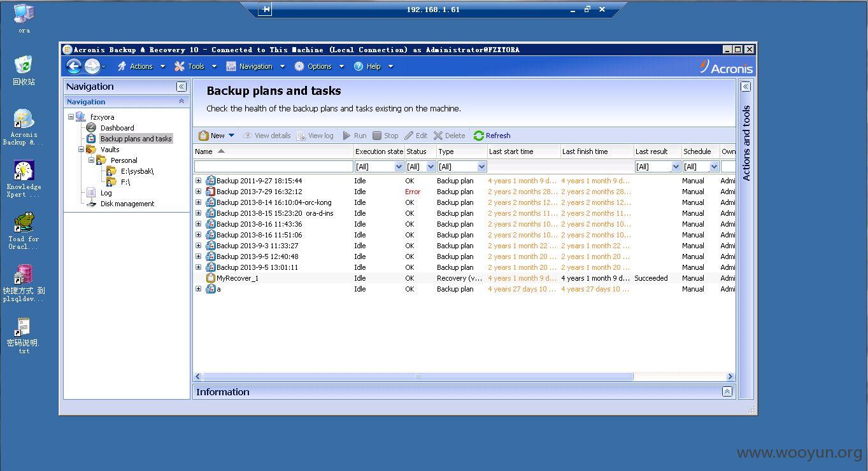868x471 pixels.
Task: Collapse the fzxyora tree node
Action: point(71,117)
